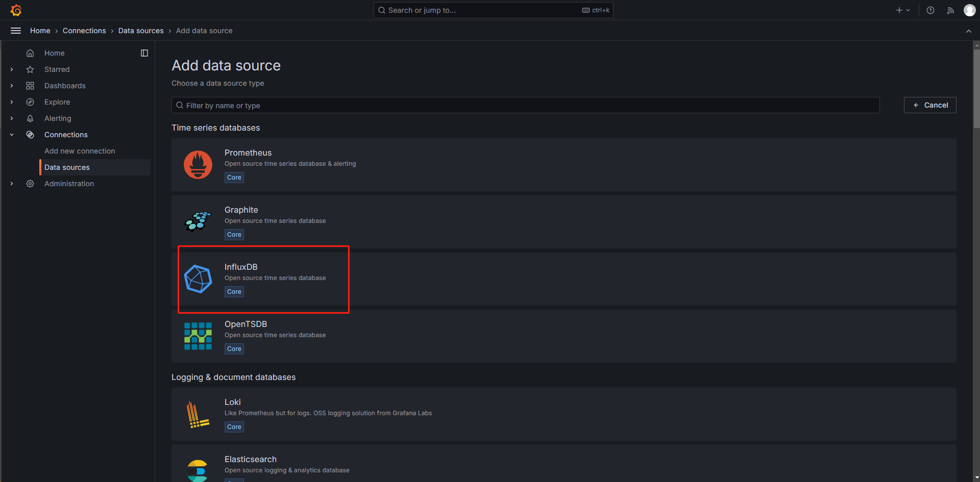Click the Alerting bell icon
Screen dimensions: 980x482
coord(30,118)
